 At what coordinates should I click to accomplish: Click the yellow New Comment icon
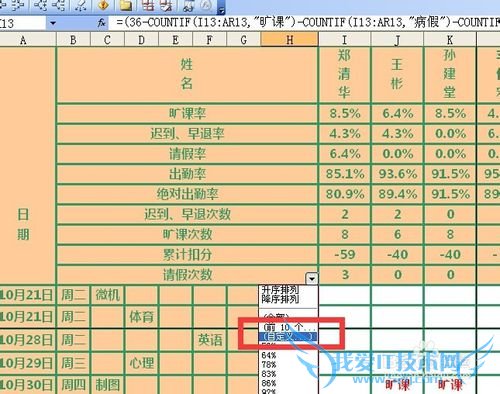(126, 5)
